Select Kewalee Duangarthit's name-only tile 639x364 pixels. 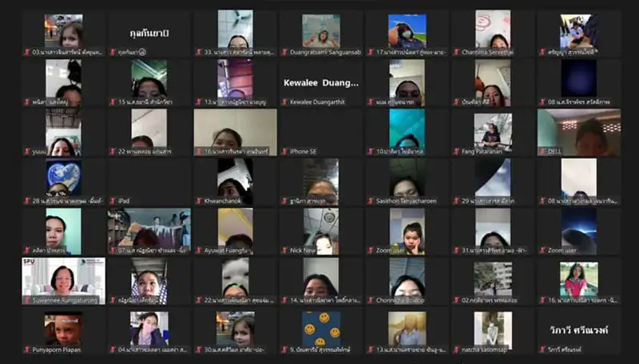pos(321,82)
